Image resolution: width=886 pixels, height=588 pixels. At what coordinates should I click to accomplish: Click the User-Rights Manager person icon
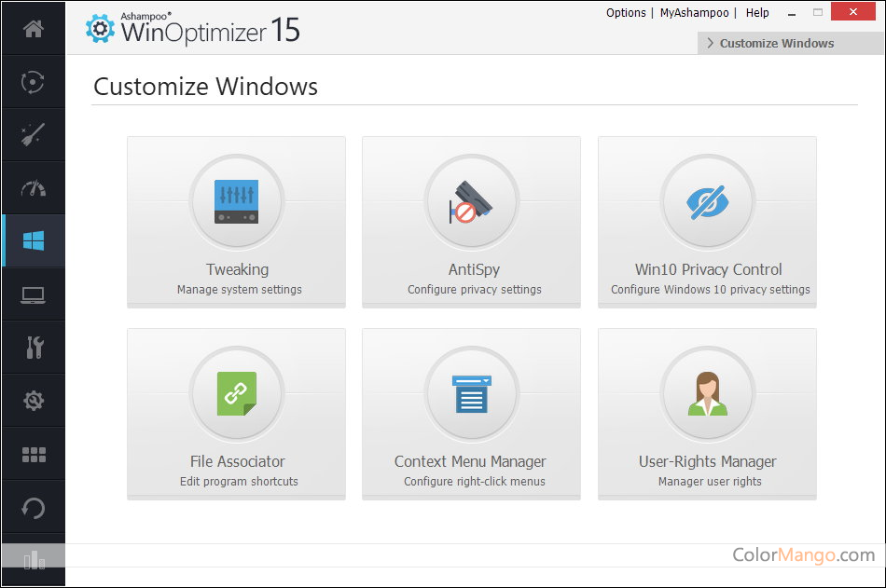pyautogui.click(x=708, y=393)
